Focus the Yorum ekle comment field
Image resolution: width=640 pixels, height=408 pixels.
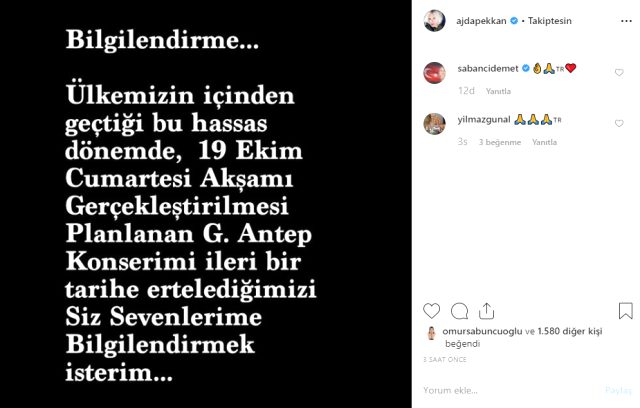pyautogui.click(x=510, y=390)
